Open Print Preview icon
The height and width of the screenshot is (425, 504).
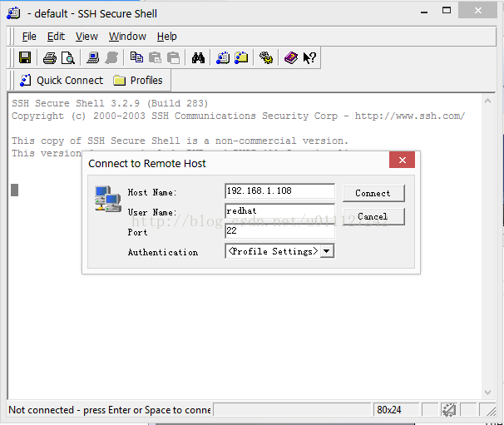[68, 58]
